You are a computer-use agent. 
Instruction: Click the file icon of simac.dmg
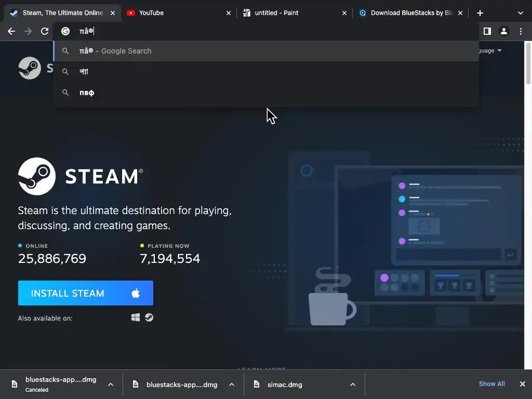point(257,384)
